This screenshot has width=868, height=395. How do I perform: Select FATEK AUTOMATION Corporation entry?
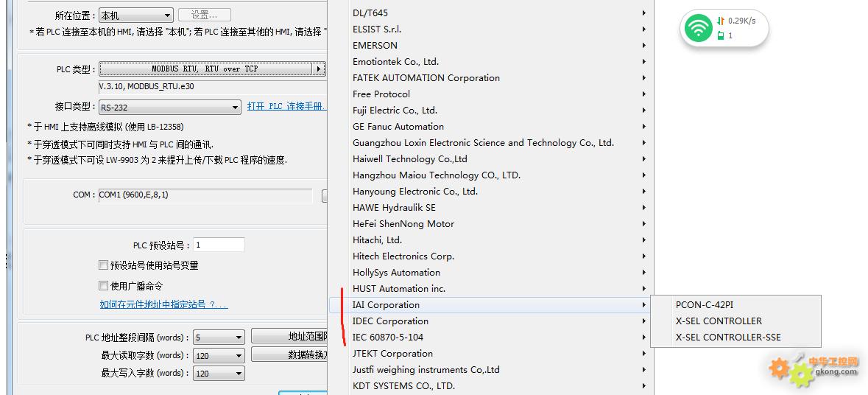point(491,77)
